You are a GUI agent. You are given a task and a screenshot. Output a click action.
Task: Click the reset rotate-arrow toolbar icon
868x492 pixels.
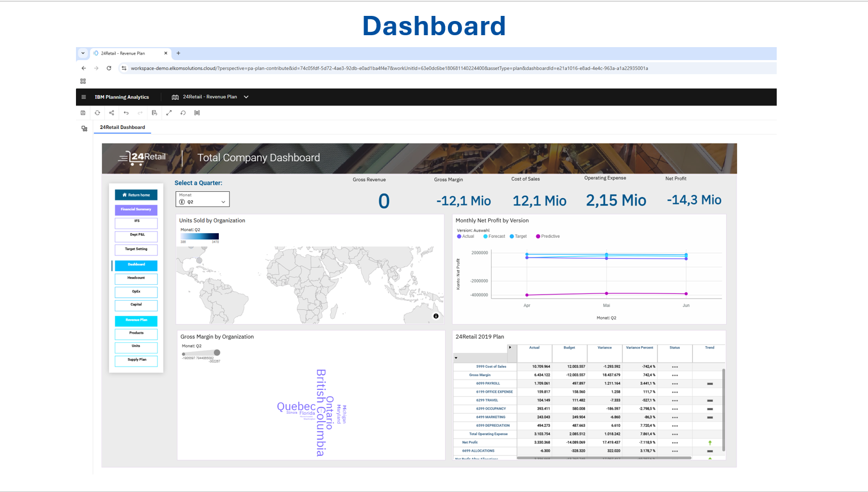point(183,113)
